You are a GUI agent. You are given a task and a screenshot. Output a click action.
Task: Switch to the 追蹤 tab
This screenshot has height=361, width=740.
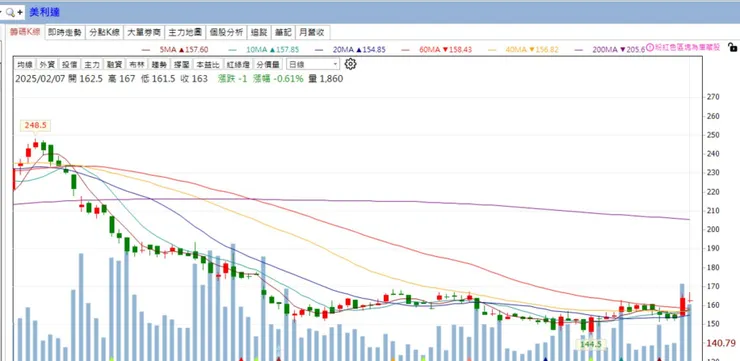click(259, 33)
